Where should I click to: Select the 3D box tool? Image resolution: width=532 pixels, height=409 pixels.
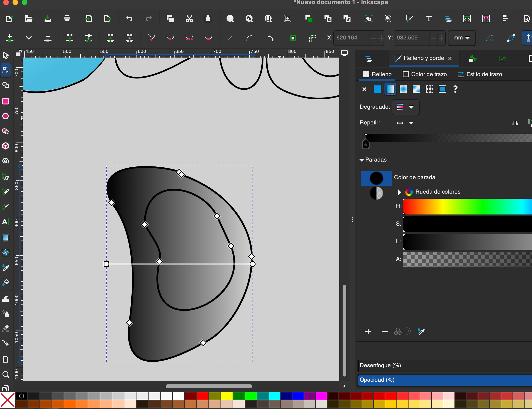click(x=6, y=146)
